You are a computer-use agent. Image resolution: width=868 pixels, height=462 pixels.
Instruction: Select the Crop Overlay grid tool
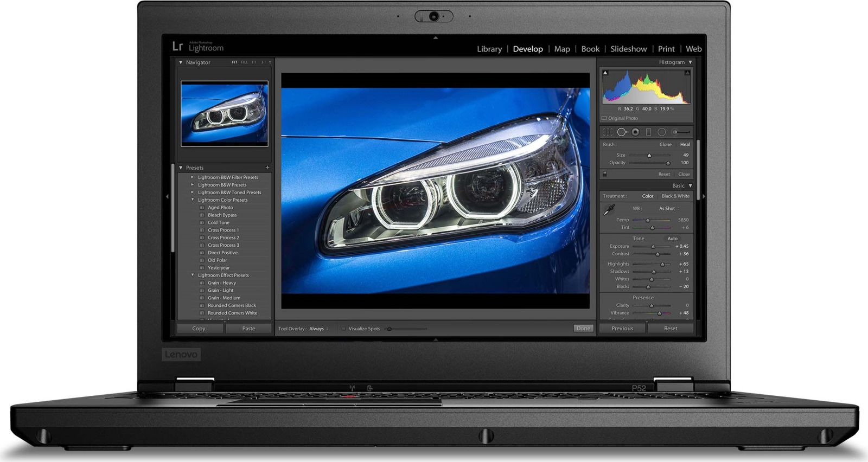(608, 132)
